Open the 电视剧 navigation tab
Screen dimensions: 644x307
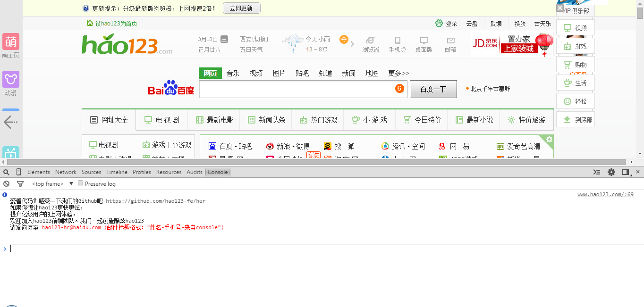(x=162, y=120)
